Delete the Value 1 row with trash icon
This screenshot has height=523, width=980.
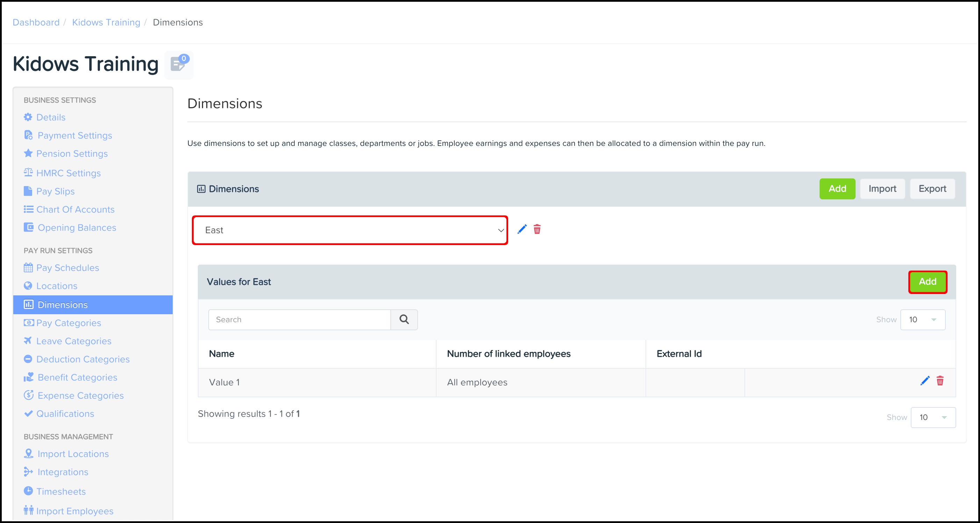[940, 381]
